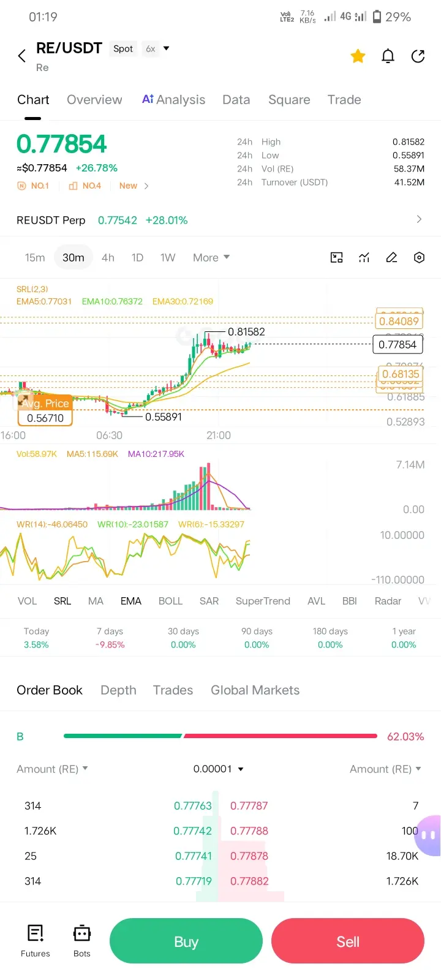Tap the red Sell button
Image resolution: width=441 pixels, height=980 pixels.
(348, 941)
